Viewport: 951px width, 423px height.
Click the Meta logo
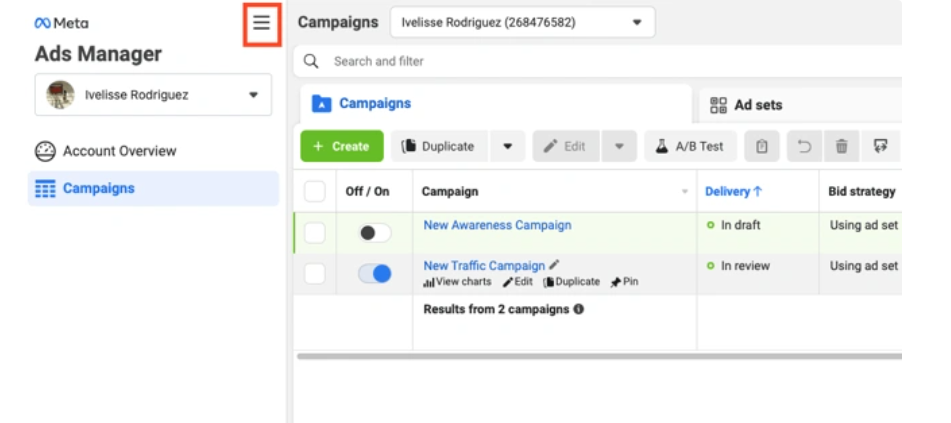click(x=61, y=23)
